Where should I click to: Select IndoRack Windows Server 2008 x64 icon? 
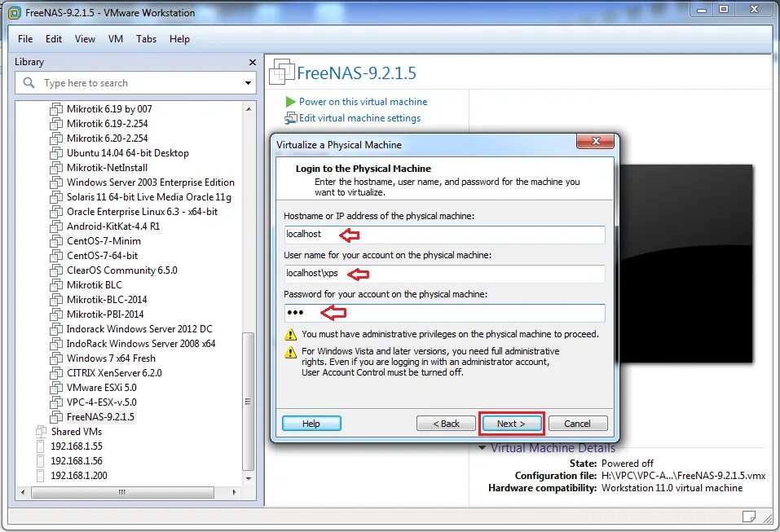pyautogui.click(x=56, y=344)
